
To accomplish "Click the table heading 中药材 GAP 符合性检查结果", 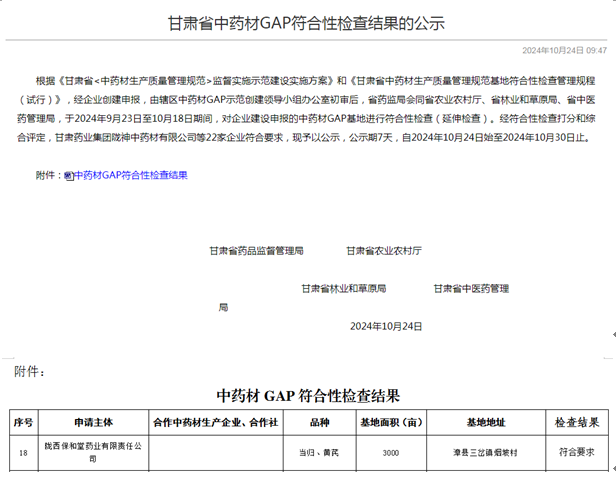I will pos(308,394).
